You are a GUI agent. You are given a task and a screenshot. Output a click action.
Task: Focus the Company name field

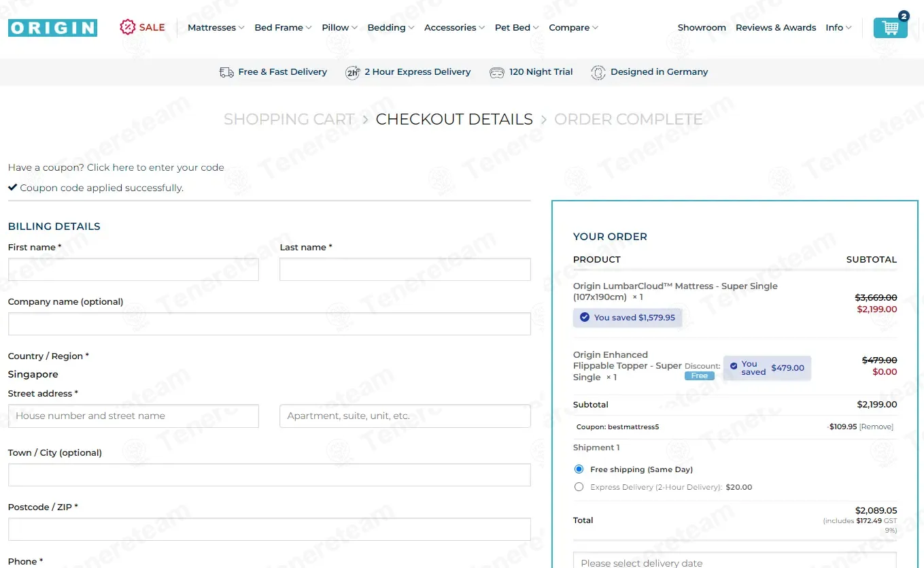click(x=269, y=324)
